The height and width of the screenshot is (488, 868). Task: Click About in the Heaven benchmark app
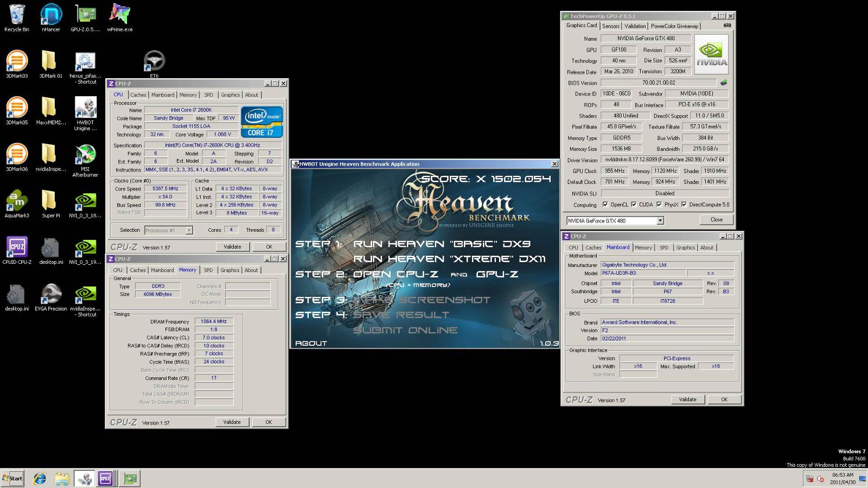[x=311, y=343]
